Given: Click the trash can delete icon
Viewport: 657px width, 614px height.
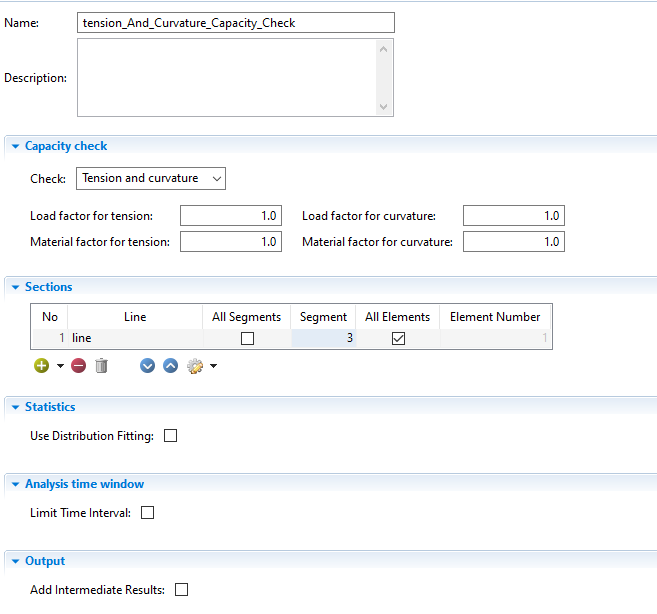Looking at the screenshot, I should click(x=101, y=366).
